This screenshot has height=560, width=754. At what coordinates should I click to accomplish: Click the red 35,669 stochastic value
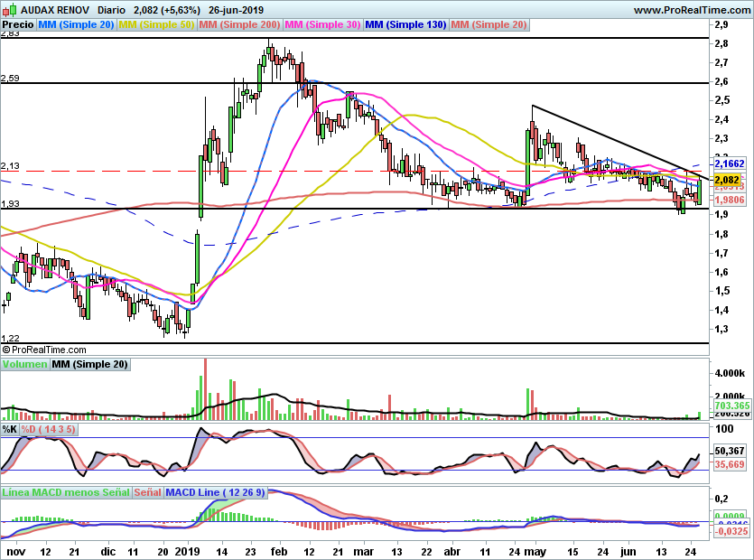tap(730, 464)
